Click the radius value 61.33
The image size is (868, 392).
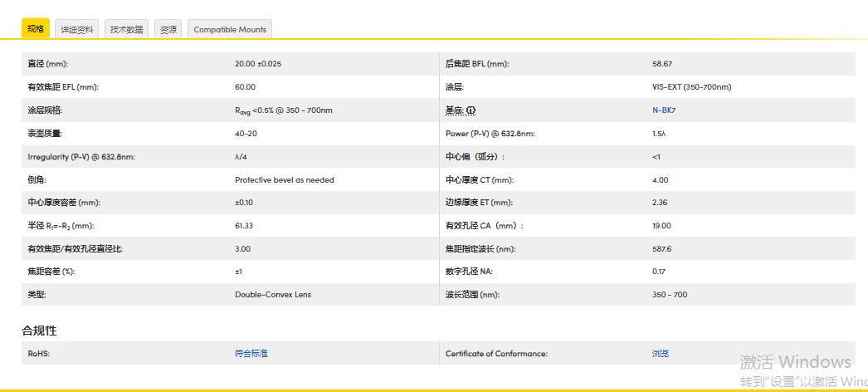coord(245,226)
